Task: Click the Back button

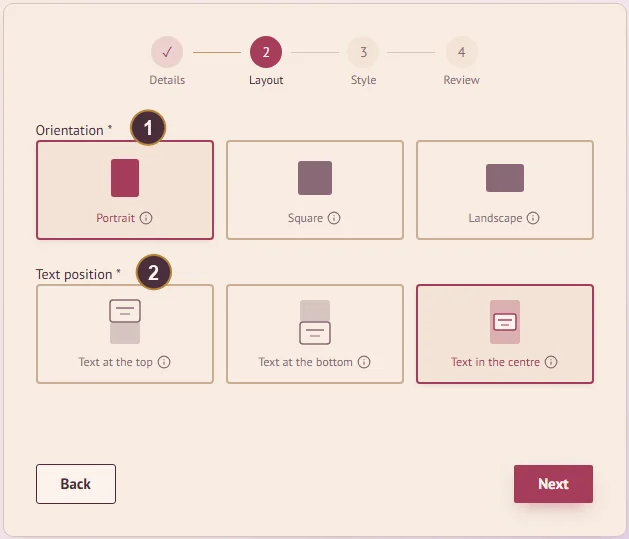Action: pos(76,484)
